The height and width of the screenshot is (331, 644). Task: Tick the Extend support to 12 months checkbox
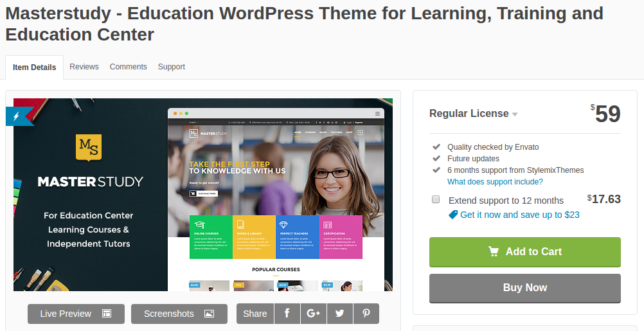point(436,200)
